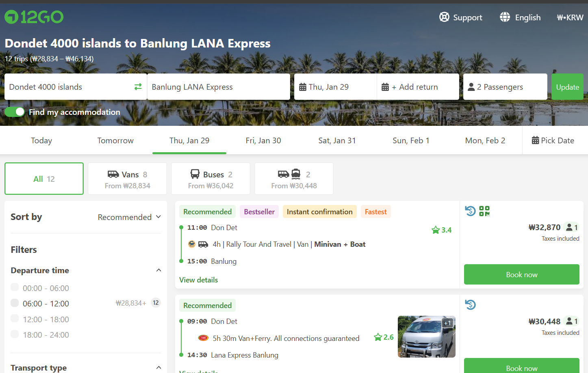Click refund icon on ₩30,448 trip

[x=470, y=305]
